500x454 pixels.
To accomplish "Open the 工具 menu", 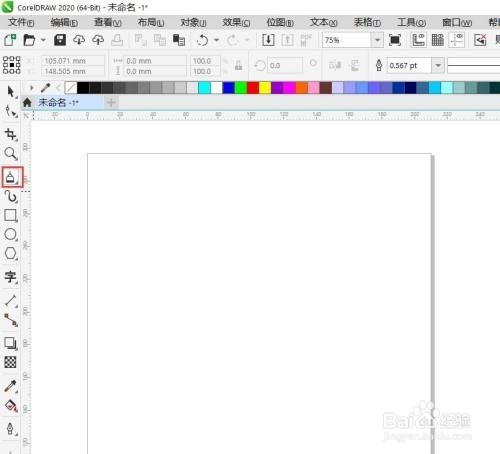I will (x=411, y=22).
